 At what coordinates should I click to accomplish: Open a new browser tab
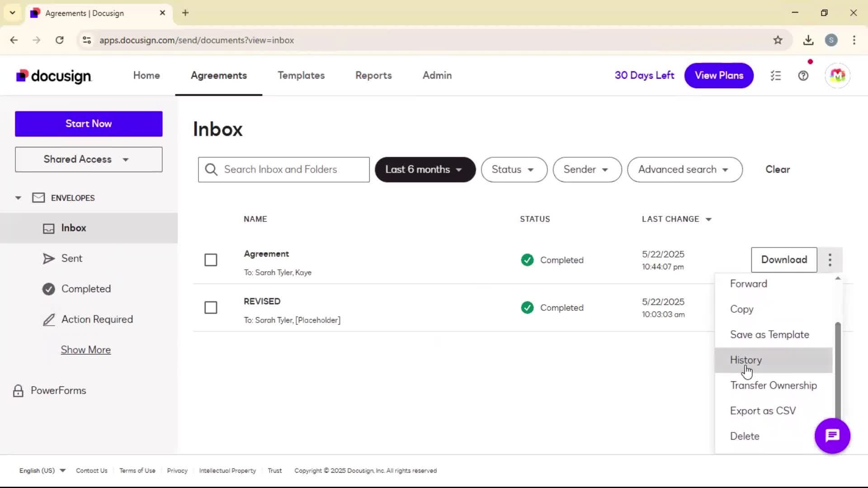185,13
